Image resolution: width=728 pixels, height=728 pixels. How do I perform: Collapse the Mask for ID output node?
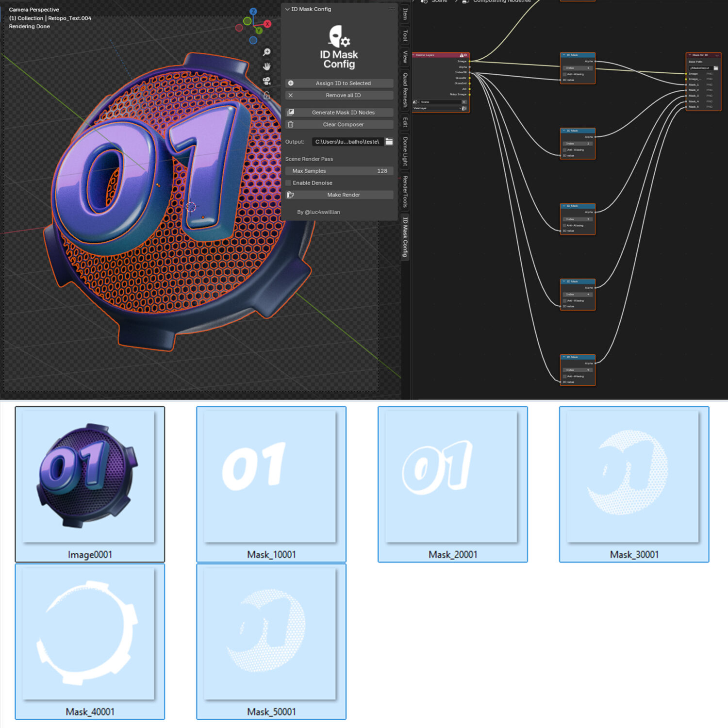coord(689,55)
